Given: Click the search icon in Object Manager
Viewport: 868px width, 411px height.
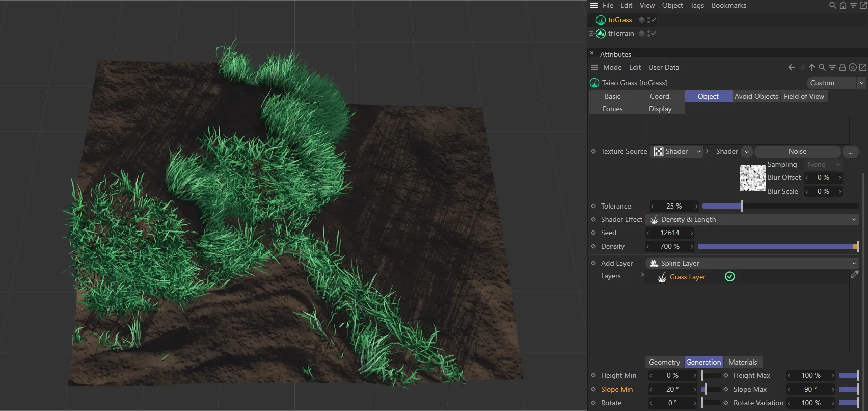Looking at the screenshot, I should tap(833, 6).
